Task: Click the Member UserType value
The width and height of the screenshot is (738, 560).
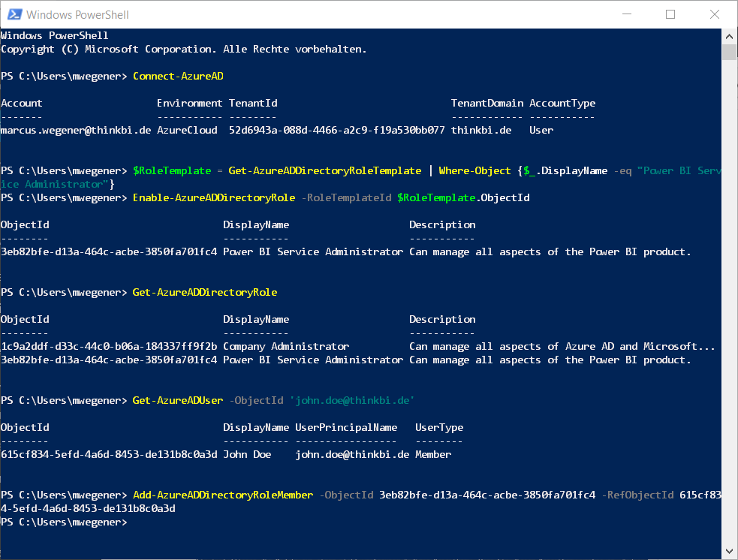Action: (433, 455)
